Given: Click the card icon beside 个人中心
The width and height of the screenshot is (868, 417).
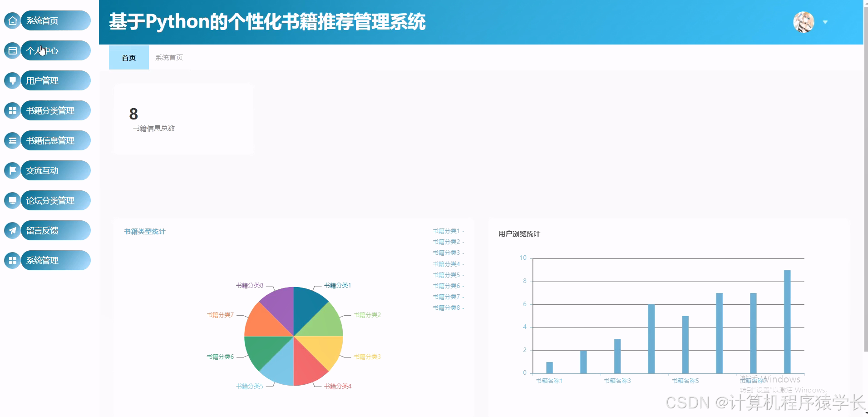Looking at the screenshot, I should 12,50.
